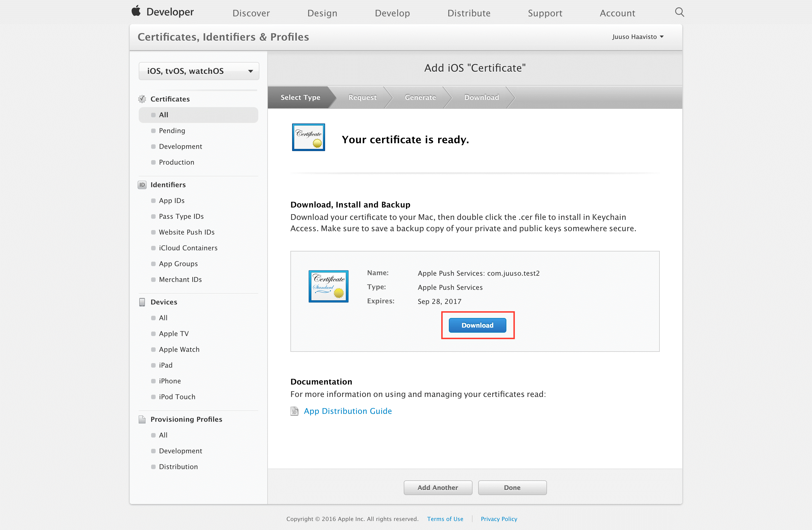Open the Terms of Use link
The height and width of the screenshot is (530, 812).
point(445,519)
